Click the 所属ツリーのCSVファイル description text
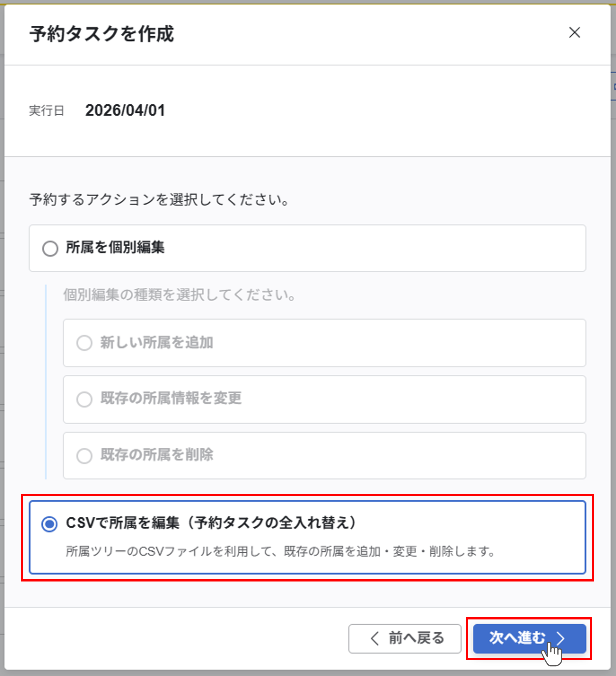This screenshot has width=616, height=676. pos(280,551)
